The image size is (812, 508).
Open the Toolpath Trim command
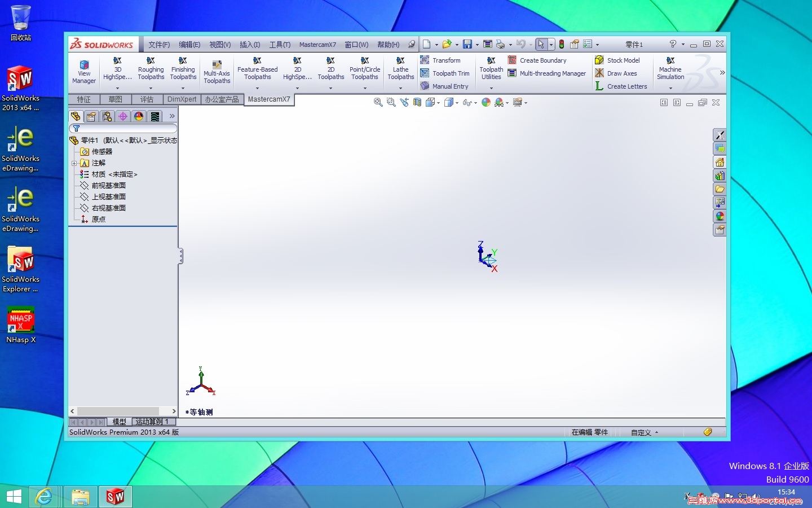[x=445, y=73]
